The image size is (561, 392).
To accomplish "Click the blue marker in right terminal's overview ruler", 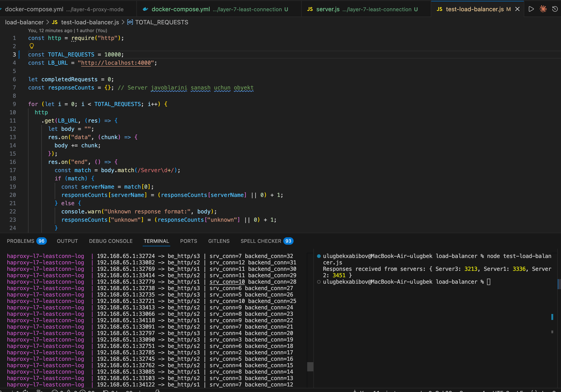I will coord(552,317).
